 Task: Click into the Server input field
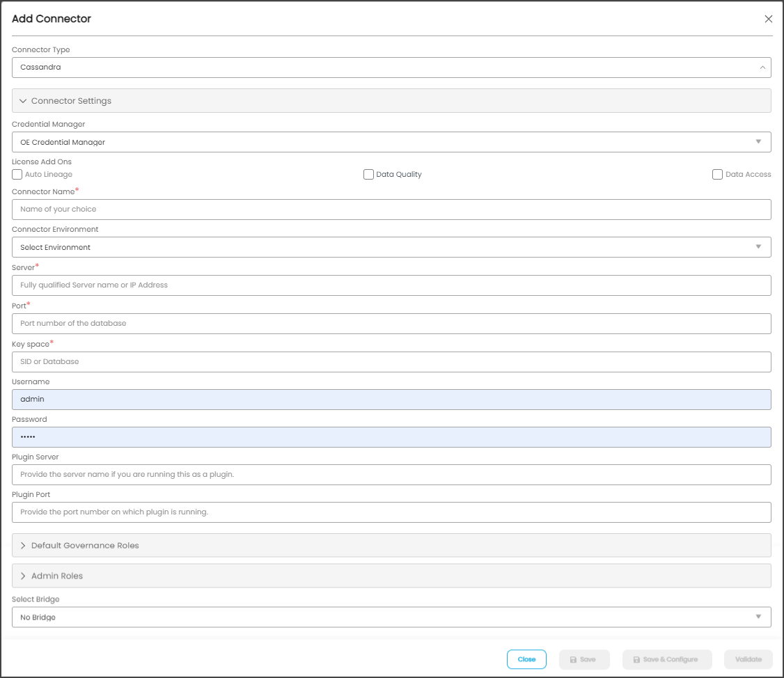click(391, 285)
